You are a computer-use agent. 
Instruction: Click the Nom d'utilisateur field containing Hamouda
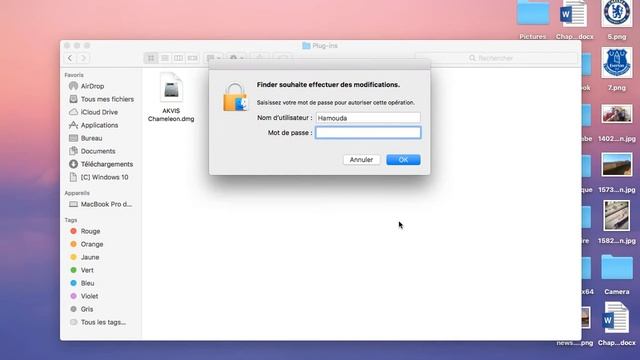pos(368,118)
